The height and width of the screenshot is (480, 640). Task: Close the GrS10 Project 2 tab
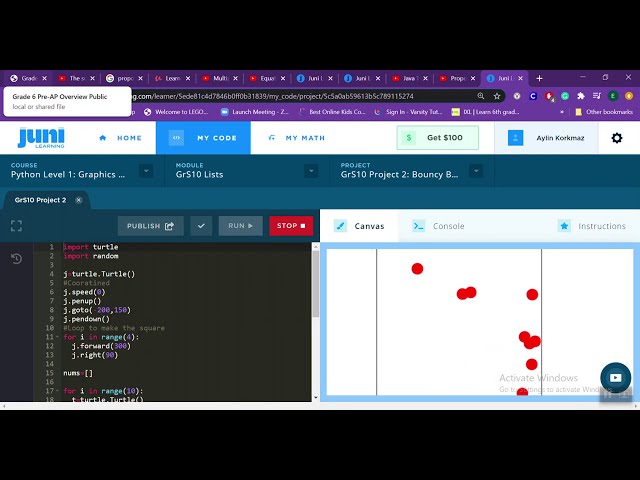click(79, 200)
